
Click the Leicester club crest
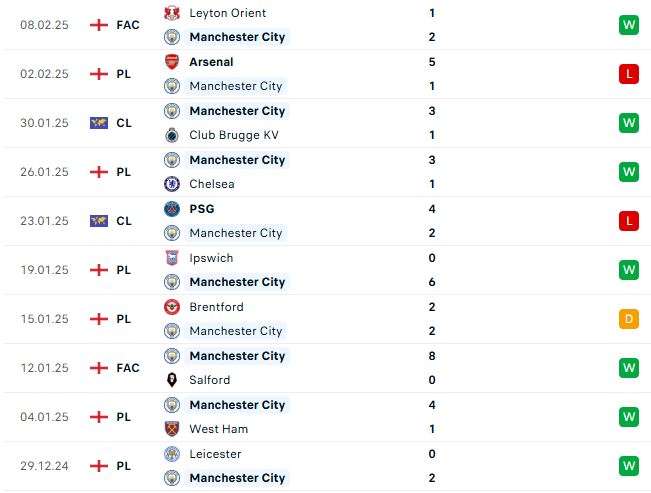pyautogui.click(x=172, y=454)
